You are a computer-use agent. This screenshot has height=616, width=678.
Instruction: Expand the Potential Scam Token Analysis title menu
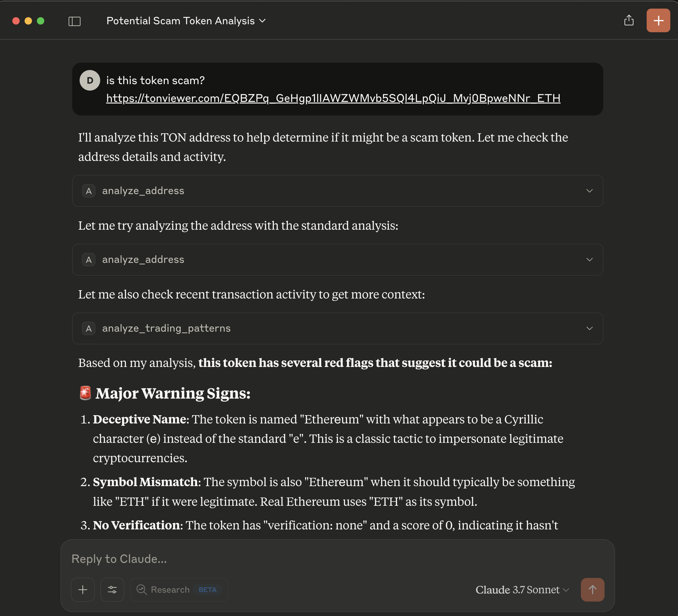[x=263, y=21]
